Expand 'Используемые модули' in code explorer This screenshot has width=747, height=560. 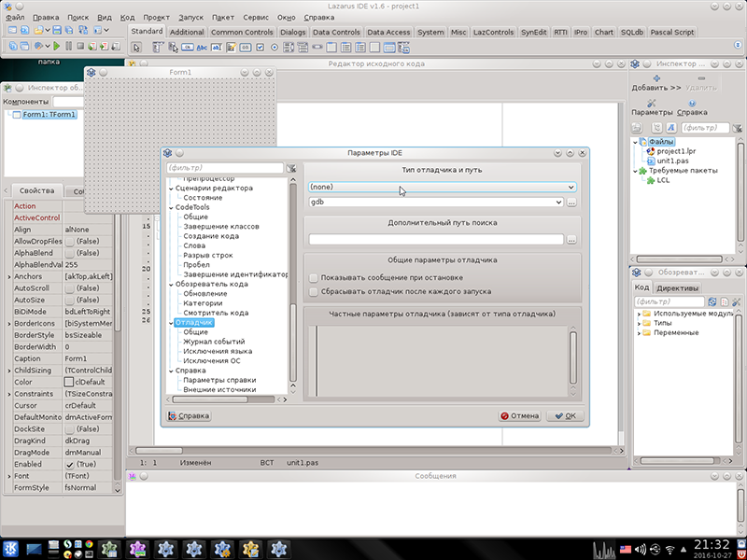[639, 314]
